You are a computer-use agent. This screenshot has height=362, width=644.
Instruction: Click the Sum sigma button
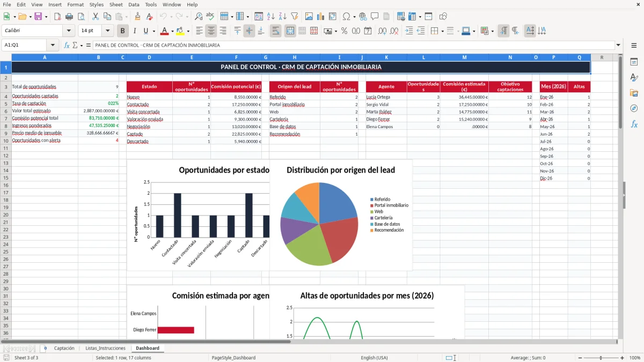click(75, 46)
